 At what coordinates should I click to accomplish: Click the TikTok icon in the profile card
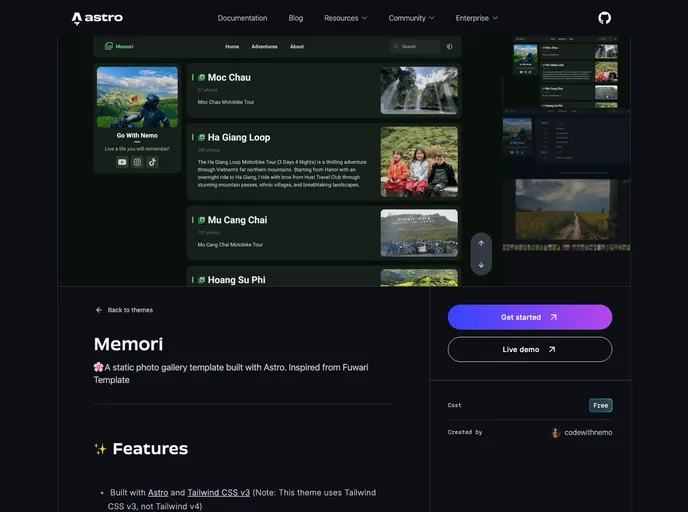pos(153,162)
